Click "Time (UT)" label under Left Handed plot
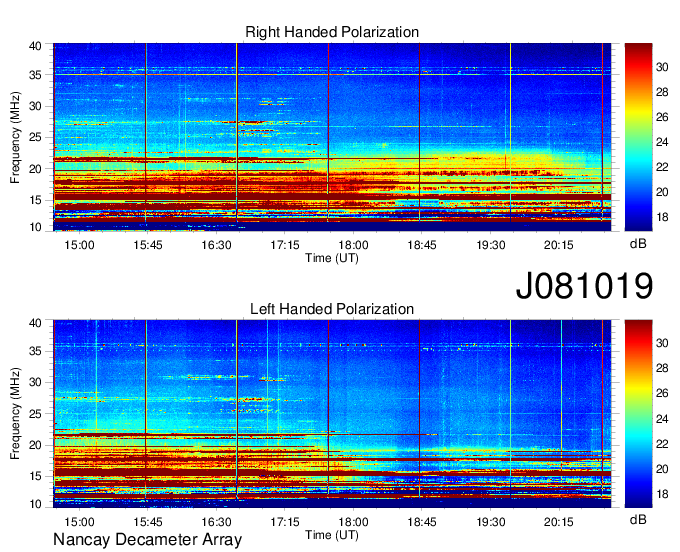This screenshot has height=552, width=680. (332, 535)
